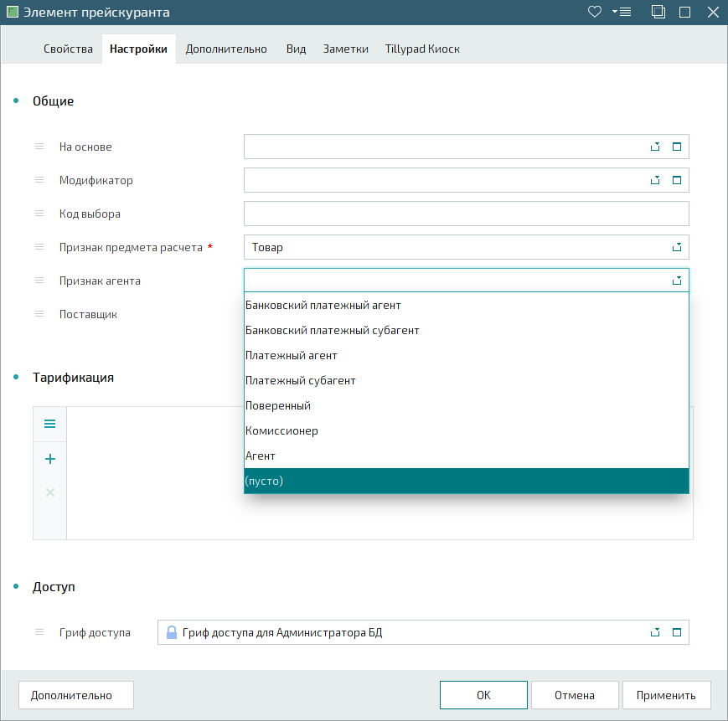
Task: Close the Элемент прейскуранта window
Action: click(x=713, y=12)
